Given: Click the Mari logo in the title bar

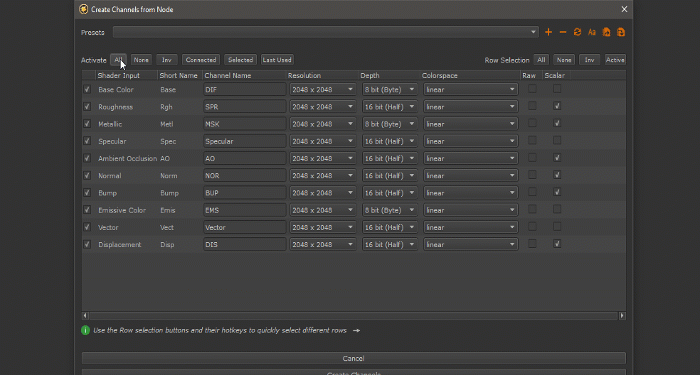Looking at the screenshot, I should point(83,9).
